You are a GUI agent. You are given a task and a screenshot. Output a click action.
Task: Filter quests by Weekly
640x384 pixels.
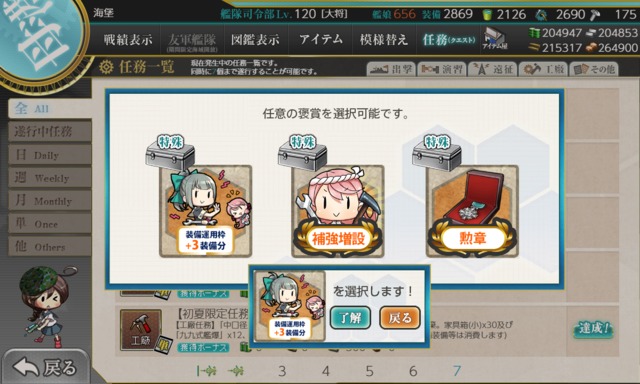pos(49,177)
